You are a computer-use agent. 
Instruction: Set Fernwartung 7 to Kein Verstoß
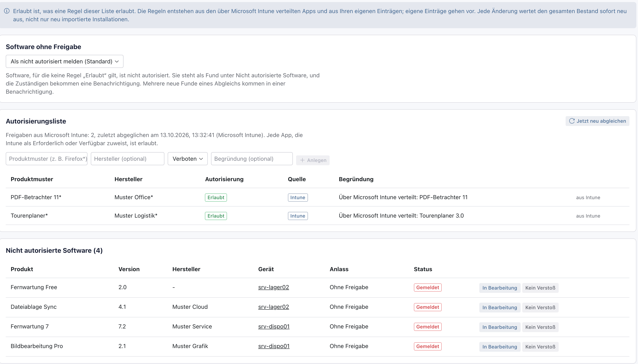540,327
